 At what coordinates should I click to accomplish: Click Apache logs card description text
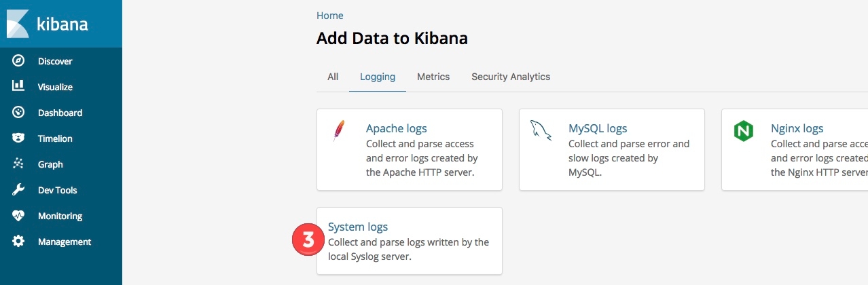point(422,158)
